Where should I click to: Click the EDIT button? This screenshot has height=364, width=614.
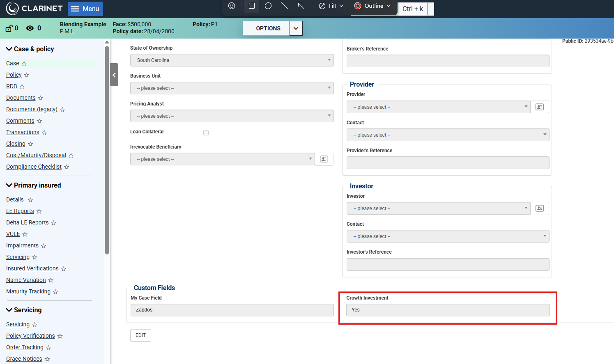pyautogui.click(x=140, y=335)
